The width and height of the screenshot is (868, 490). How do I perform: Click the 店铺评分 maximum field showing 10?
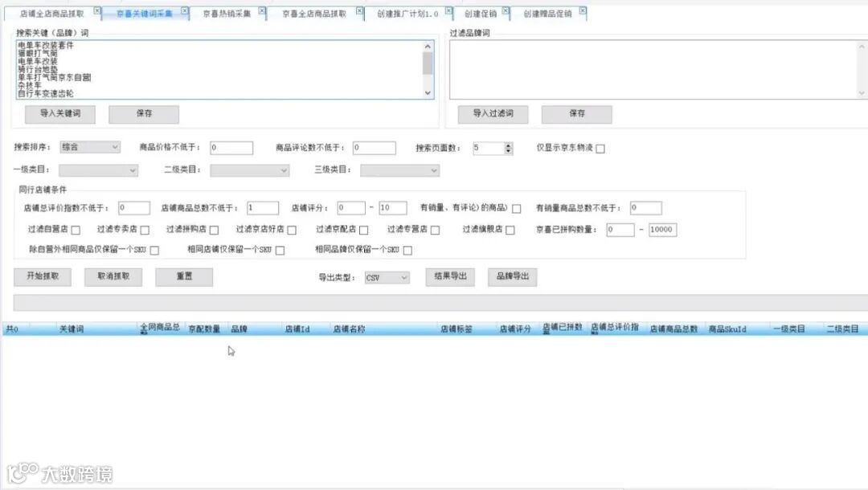coord(393,208)
